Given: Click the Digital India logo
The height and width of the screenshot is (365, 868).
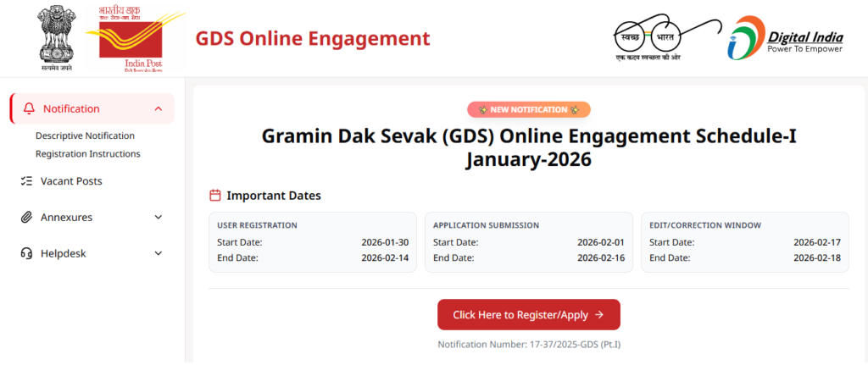Looking at the screenshot, I should point(785,37).
